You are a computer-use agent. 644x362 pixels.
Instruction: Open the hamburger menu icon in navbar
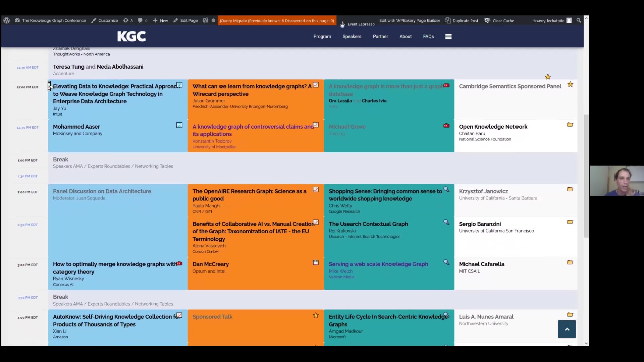448,37
